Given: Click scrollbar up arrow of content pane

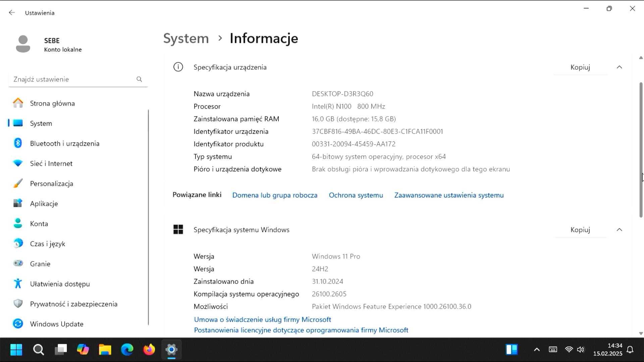Looking at the screenshot, I should click(x=641, y=58).
